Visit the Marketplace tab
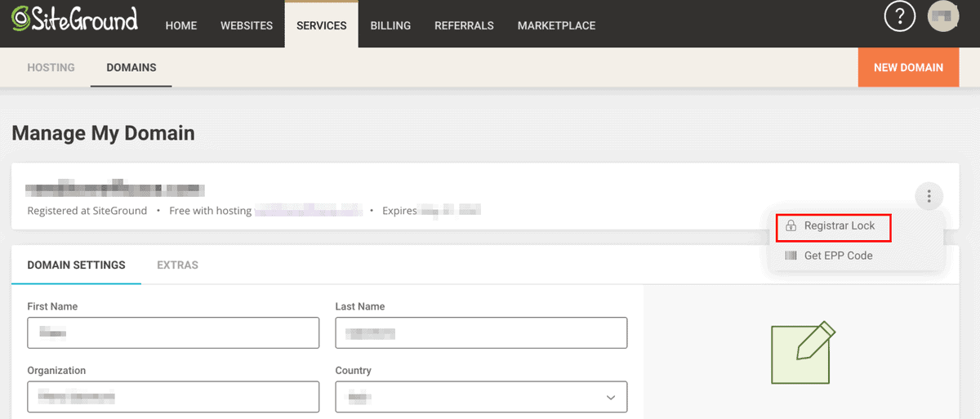Screen dimensions: 980x419 (556, 25)
